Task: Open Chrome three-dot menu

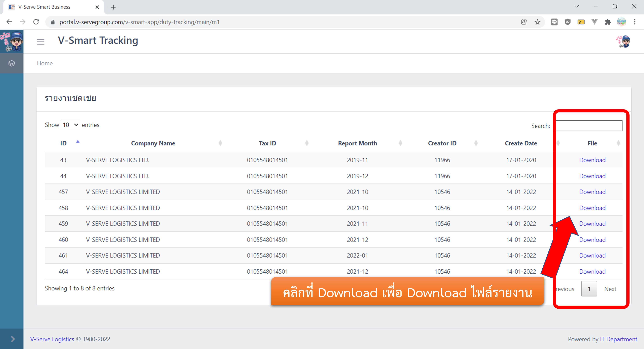Action: [x=635, y=22]
